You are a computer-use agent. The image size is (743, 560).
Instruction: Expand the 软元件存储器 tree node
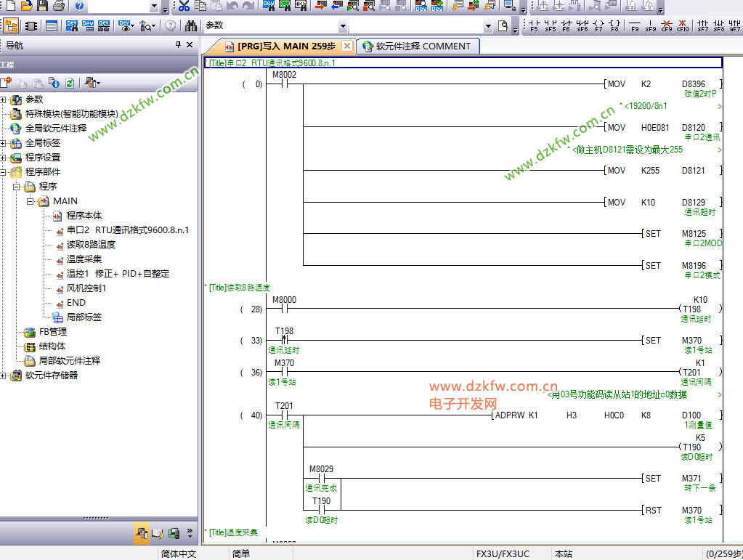4,376
